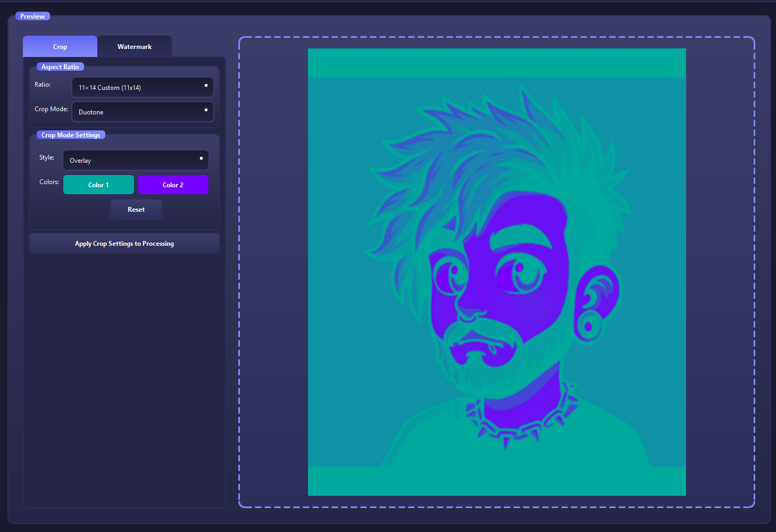The width and height of the screenshot is (776, 532).
Task: Switch to the Watermark tab
Action: click(135, 46)
